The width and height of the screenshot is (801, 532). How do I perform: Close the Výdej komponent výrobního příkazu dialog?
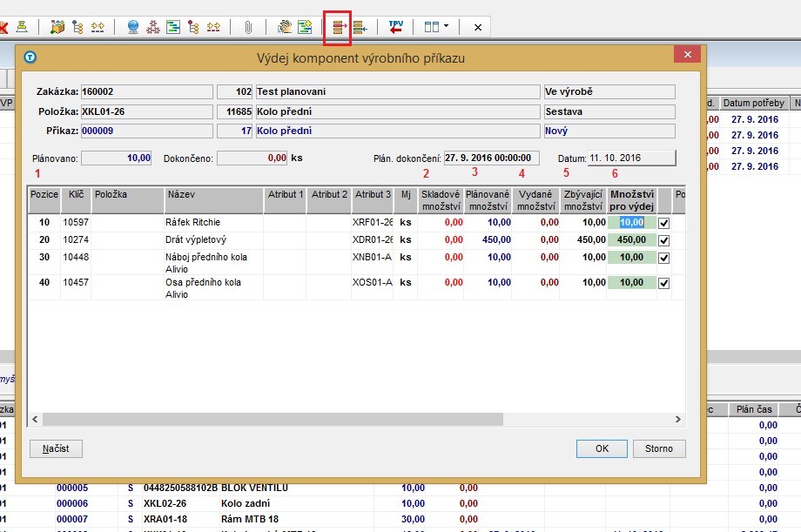tap(687, 54)
